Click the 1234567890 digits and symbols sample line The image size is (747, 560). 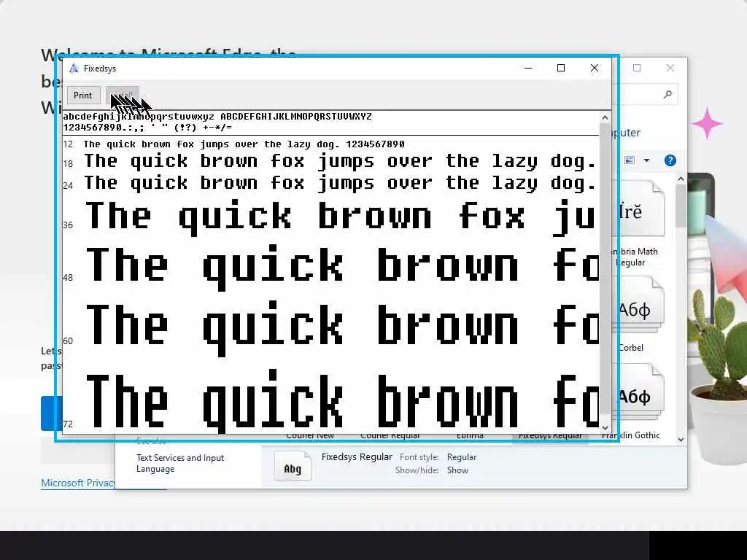pyautogui.click(x=147, y=128)
